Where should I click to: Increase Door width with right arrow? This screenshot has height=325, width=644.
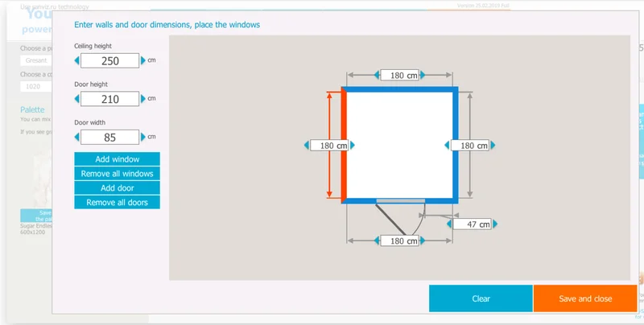tap(143, 138)
